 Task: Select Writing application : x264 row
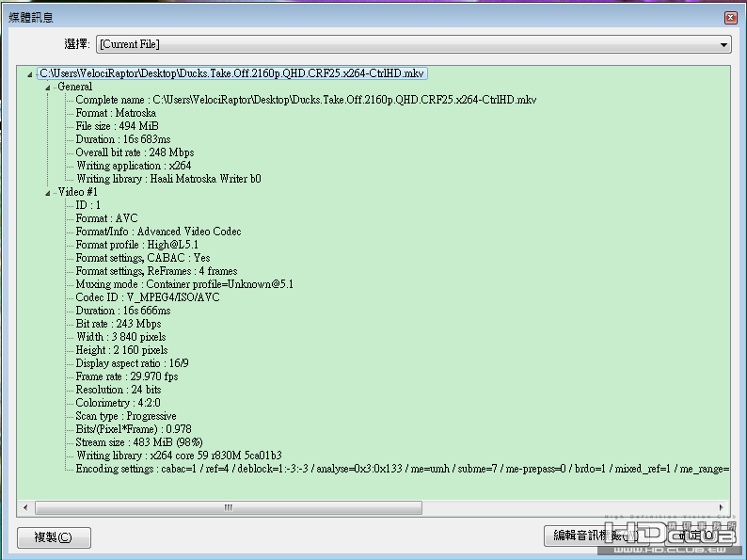coord(134,166)
